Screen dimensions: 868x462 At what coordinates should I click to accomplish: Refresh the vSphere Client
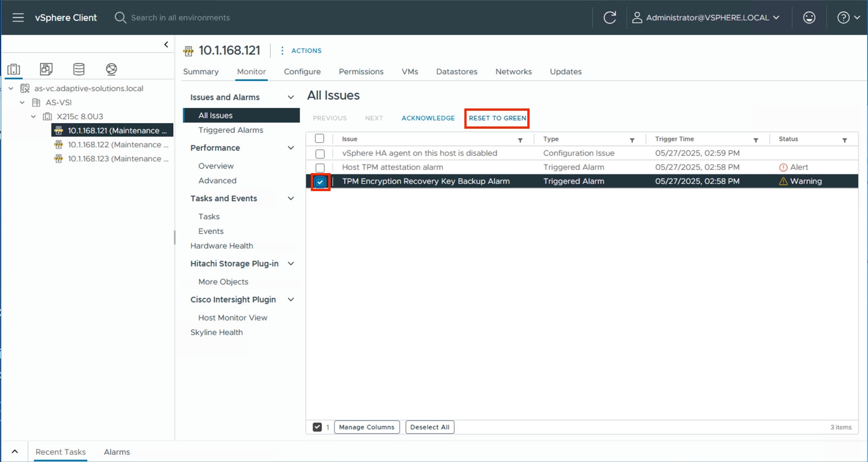tap(610, 17)
